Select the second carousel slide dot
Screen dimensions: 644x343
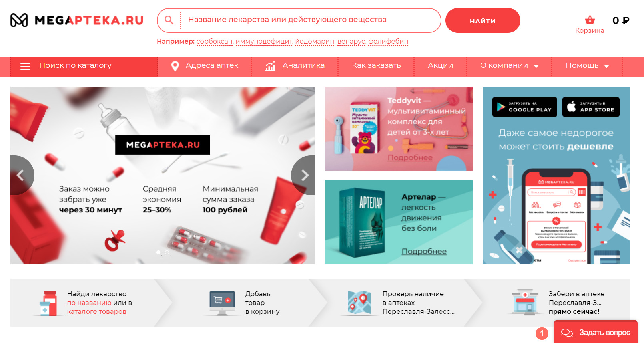point(167,252)
